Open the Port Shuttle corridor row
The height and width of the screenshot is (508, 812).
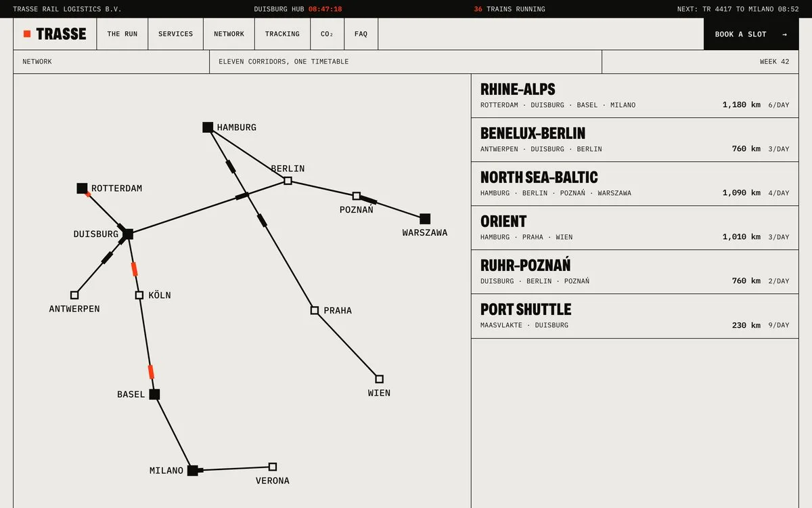(635, 316)
